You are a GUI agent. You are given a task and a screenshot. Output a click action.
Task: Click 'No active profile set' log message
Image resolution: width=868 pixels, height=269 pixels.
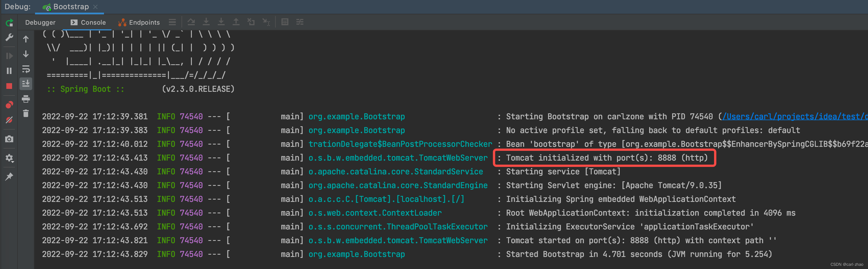[556, 130]
